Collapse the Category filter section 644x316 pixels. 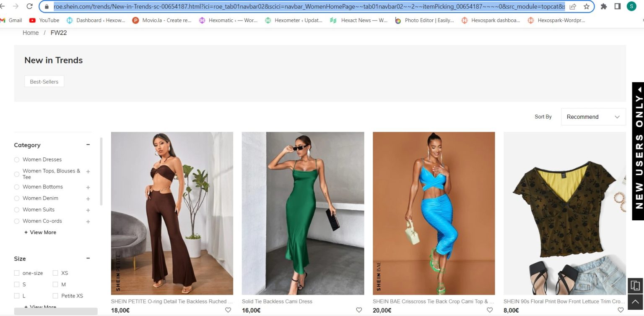(88, 145)
